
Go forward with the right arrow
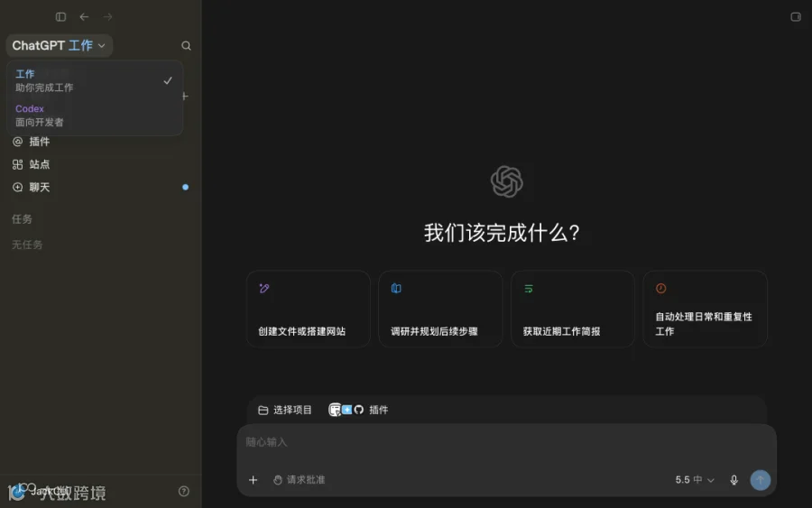click(107, 17)
